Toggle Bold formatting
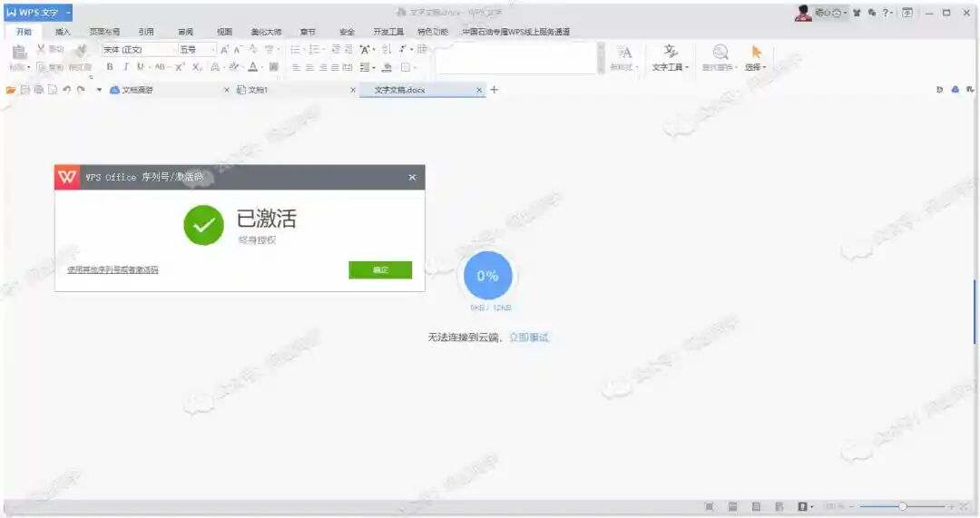980x518 pixels. click(110, 67)
